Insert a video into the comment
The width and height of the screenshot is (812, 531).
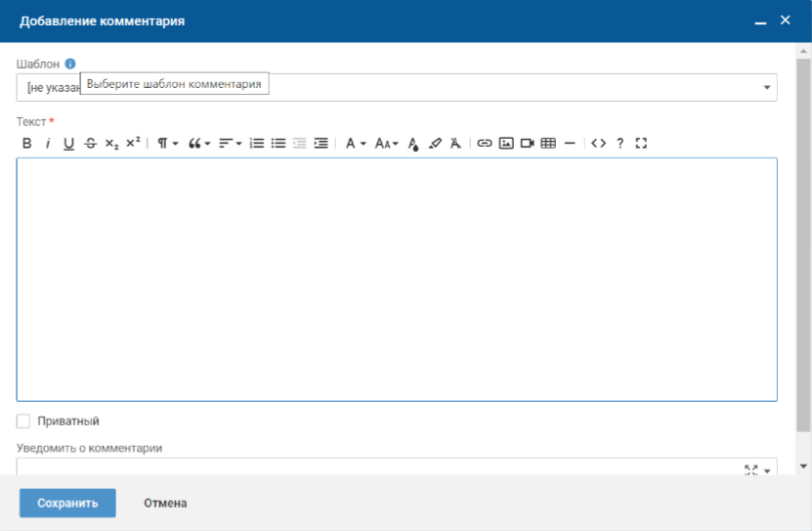pyautogui.click(x=528, y=144)
